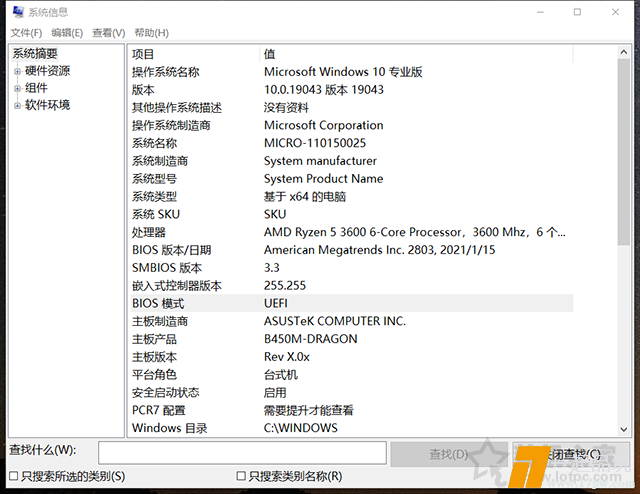Image resolution: width=640 pixels, height=494 pixels.
Task: Select the 系统名称 row
Action: [x=351, y=143]
